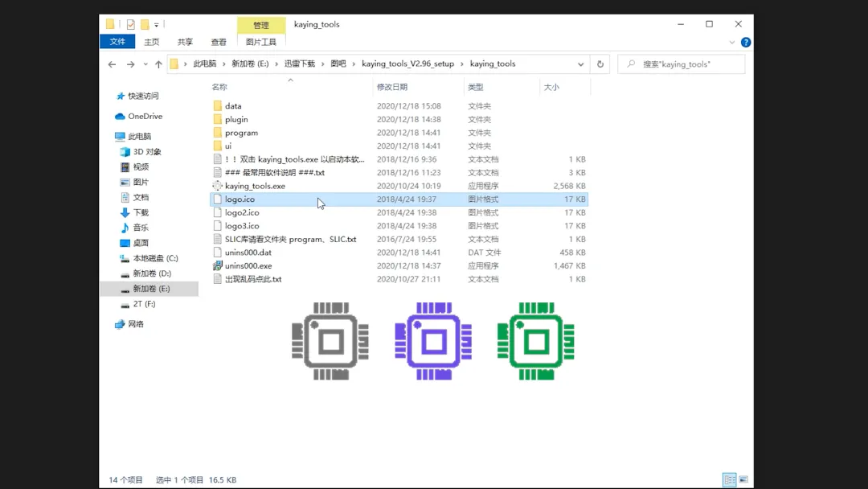Select the unins000.exe installer icon
868x489 pixels.
pyautogui.click(x=218, y=266)
